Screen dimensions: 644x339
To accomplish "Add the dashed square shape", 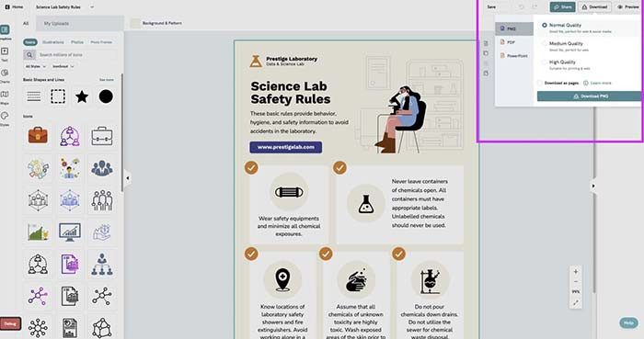I will coord(57,96).
